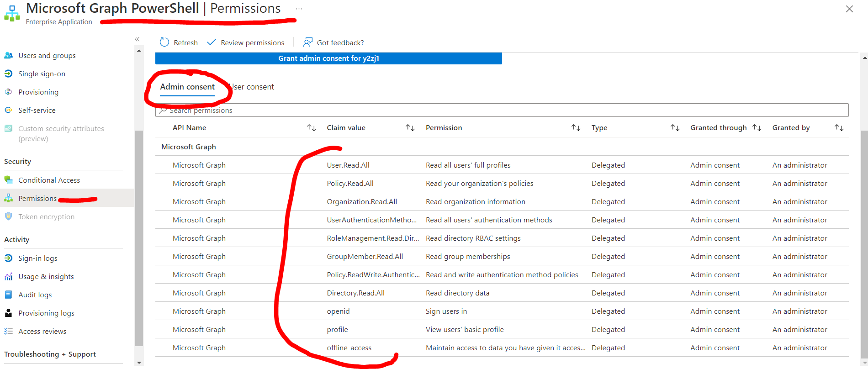Select the openid claim value
The height and width of the screenshot is (369, 868).
pyautogui.click(x=338, y=311)
